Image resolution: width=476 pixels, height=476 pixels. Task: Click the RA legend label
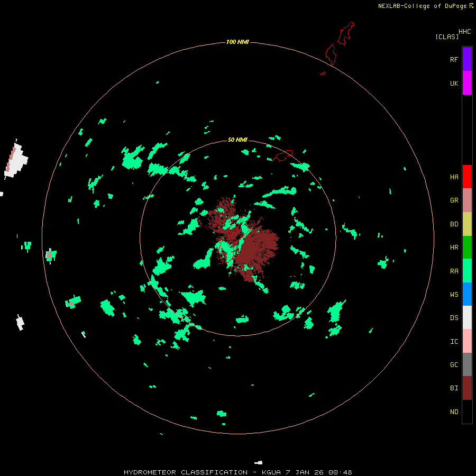454,271
